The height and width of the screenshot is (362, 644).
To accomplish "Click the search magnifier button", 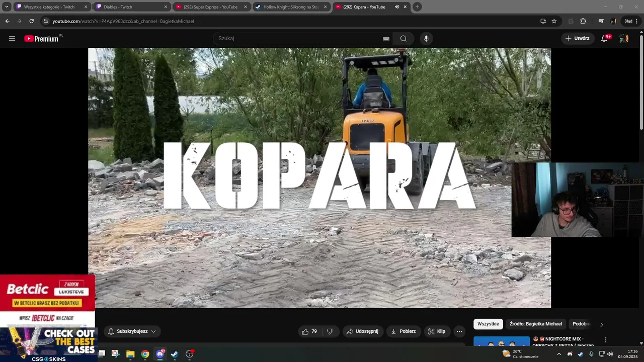I will (404, 38).
